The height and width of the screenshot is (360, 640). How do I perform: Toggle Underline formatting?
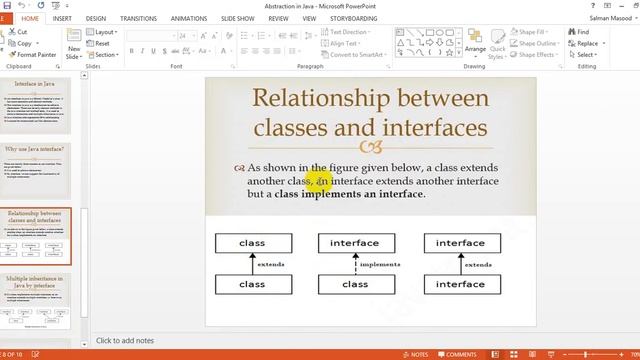tap(153, 51)
